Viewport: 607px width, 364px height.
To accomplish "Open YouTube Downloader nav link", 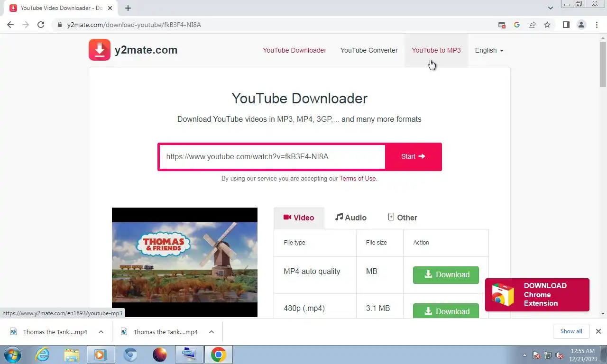I will click(x=294, y=50).
